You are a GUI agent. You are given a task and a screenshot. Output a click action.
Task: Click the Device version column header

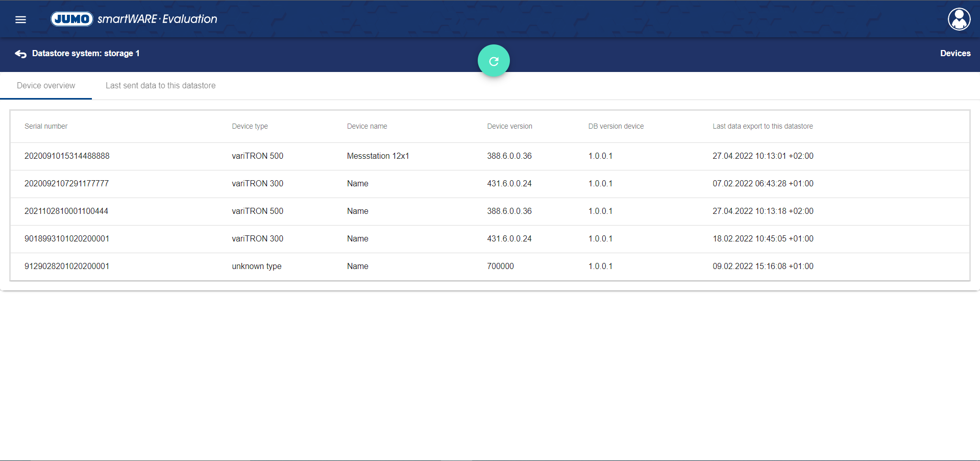click(x=509, y=126)
